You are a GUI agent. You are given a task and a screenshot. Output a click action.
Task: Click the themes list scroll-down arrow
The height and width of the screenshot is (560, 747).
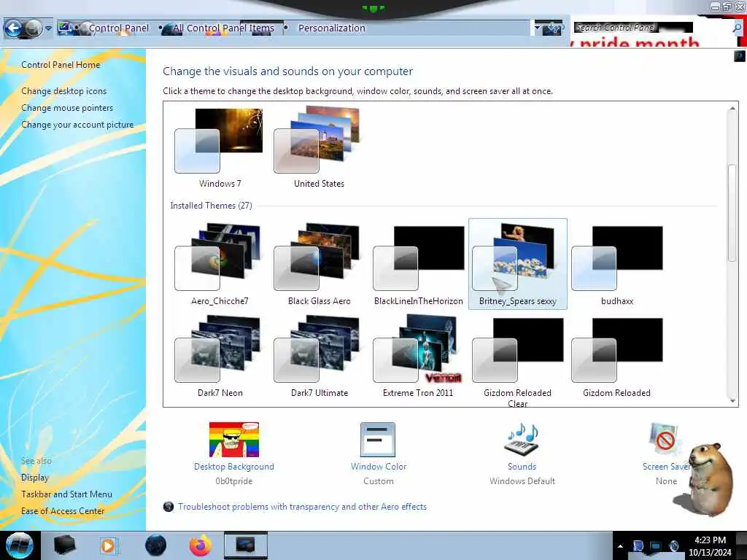pos(732,400)
